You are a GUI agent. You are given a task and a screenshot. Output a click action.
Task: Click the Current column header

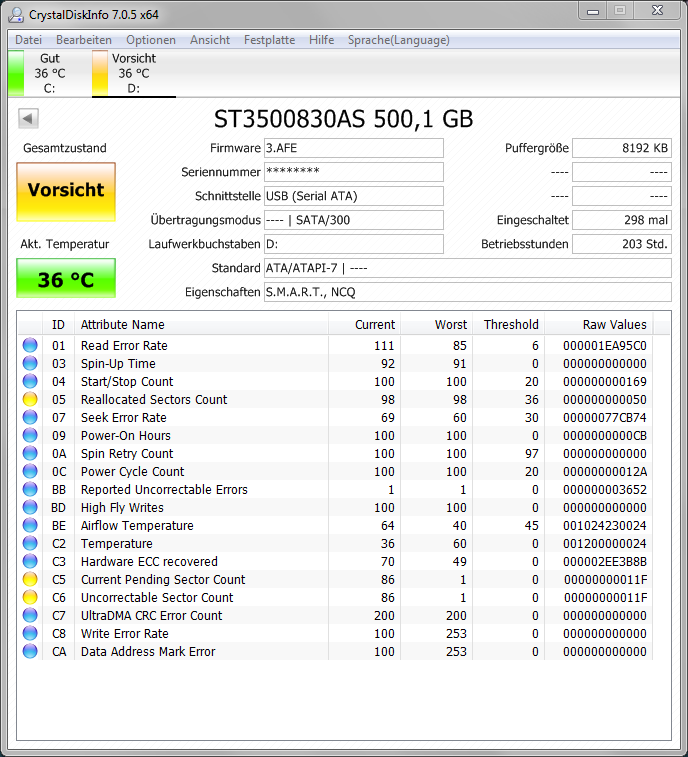coord(365,324)
